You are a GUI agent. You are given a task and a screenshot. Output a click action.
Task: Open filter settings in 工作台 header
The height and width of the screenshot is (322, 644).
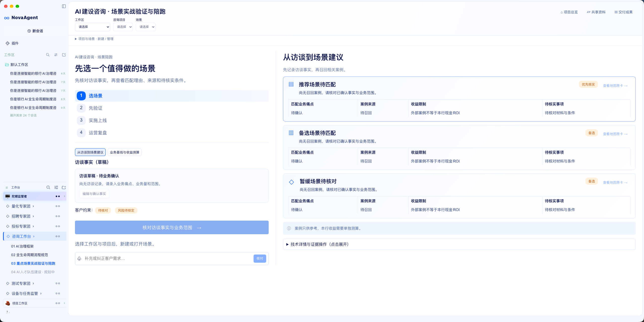[x=56, y=187]
